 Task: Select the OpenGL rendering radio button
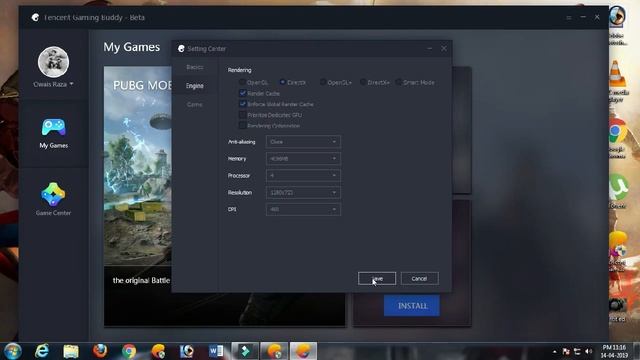[x=242, y=82]
